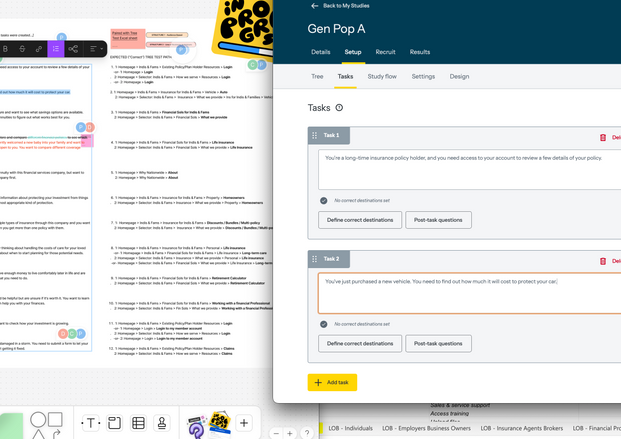Open the Tree sub-tab
621x439 pixels.
[x=317, y=76]
